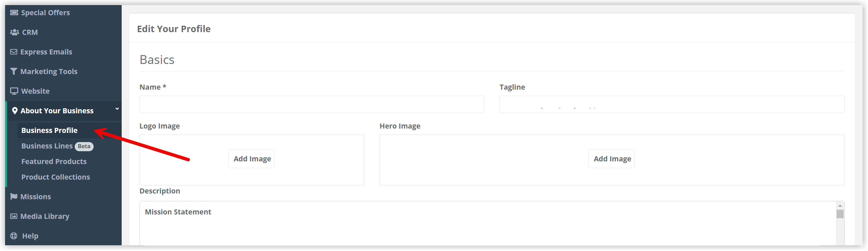This screenshot has width=868, height=251.
Task: Click the Missions flag icon
Action: [14, 197]
